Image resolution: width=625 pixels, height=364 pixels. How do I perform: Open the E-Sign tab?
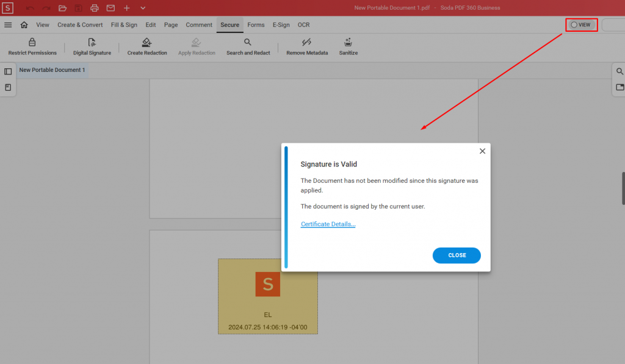coord(281,24)
